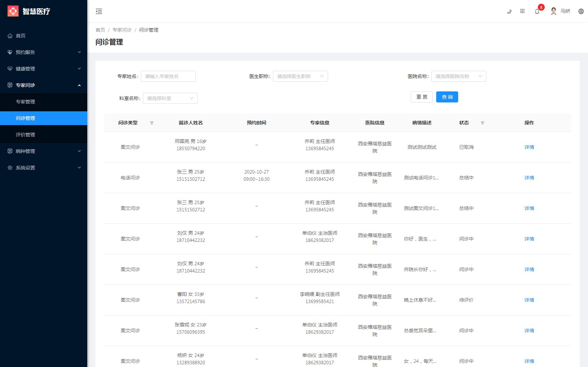Viewport: 588px width, 367px height.
Task: Open 详情 for 乔院长你好 row
Action: coord(529,269)
